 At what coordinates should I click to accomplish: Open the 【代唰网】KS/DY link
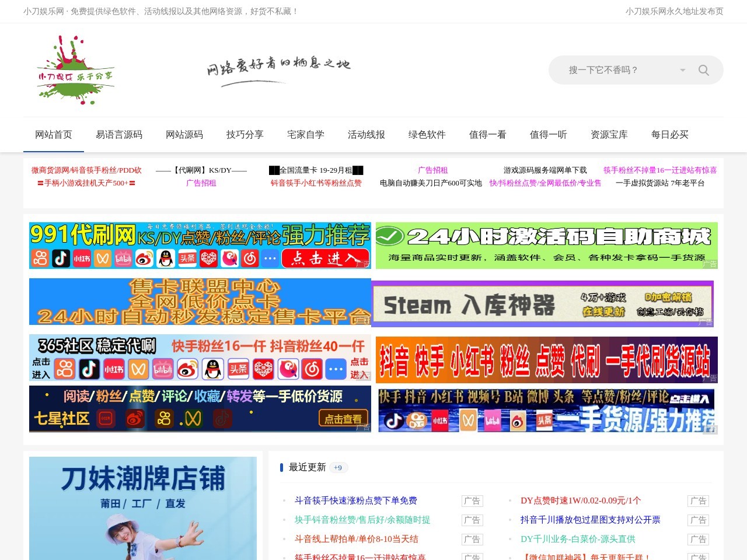pos(201,170)
